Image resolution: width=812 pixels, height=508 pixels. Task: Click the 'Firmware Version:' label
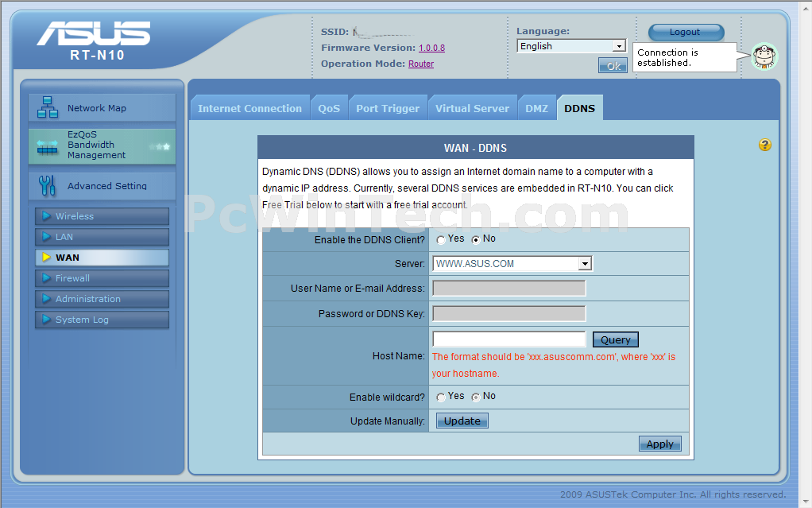368,48
